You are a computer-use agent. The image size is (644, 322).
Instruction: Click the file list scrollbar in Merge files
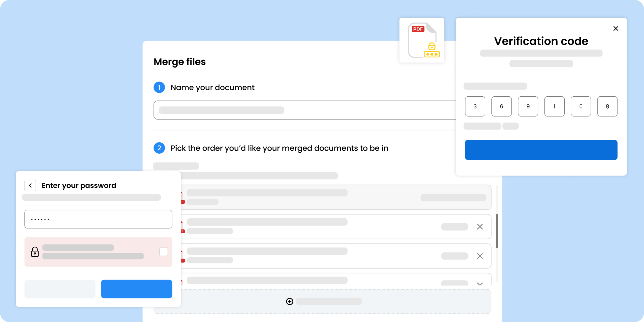click(x=497, y=231)
